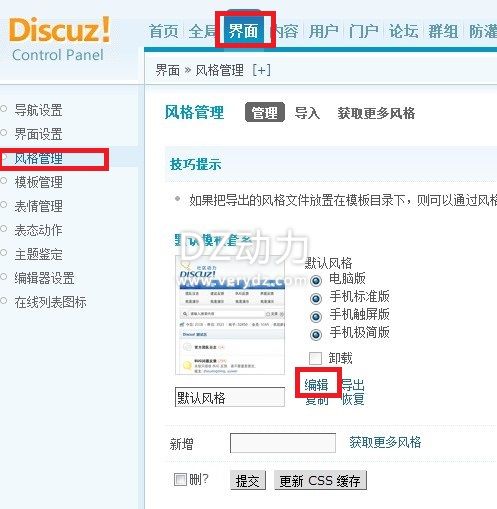
Task: Open the 论坛 top navigation tab
Action: tap(403, 32)
